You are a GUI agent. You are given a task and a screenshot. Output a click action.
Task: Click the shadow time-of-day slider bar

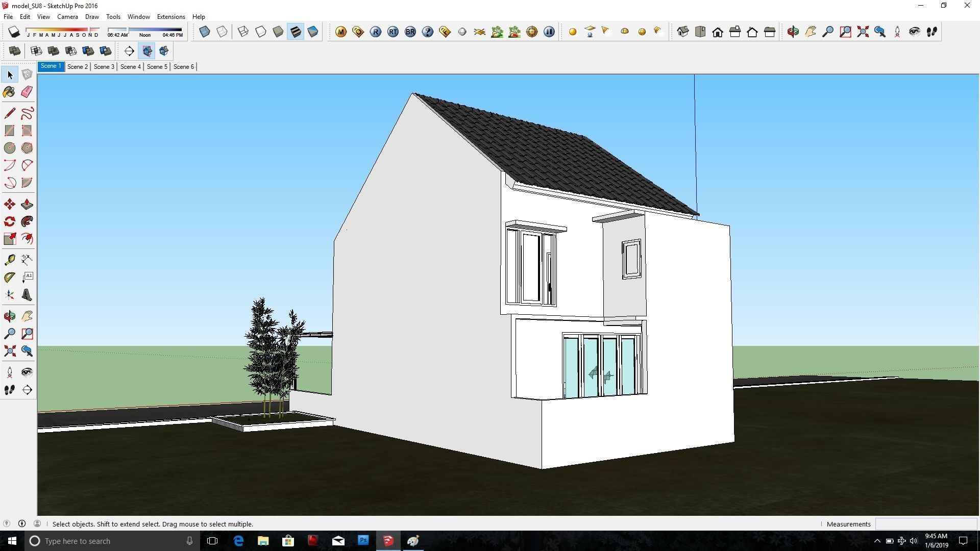click(x=145, y=30)
